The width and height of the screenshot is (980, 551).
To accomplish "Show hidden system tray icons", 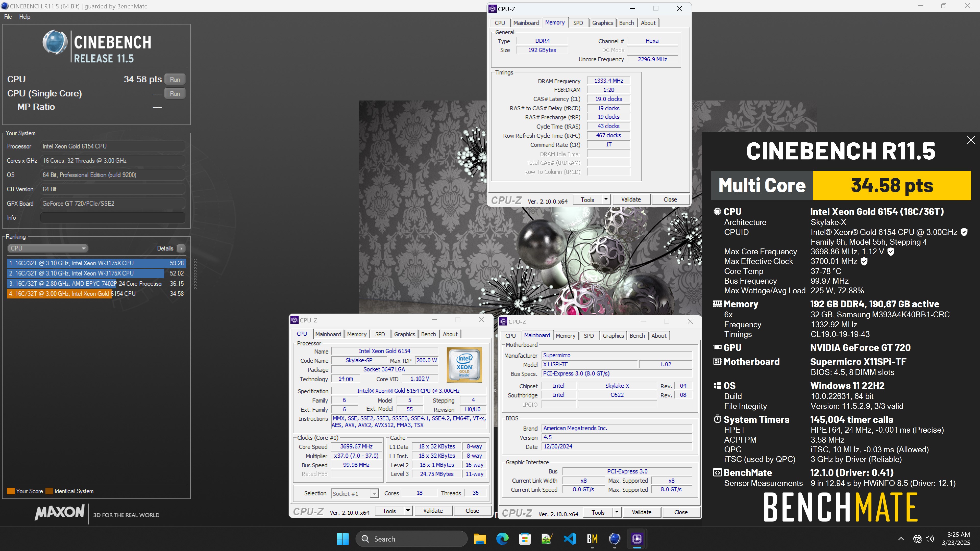I will coord(901,539).
